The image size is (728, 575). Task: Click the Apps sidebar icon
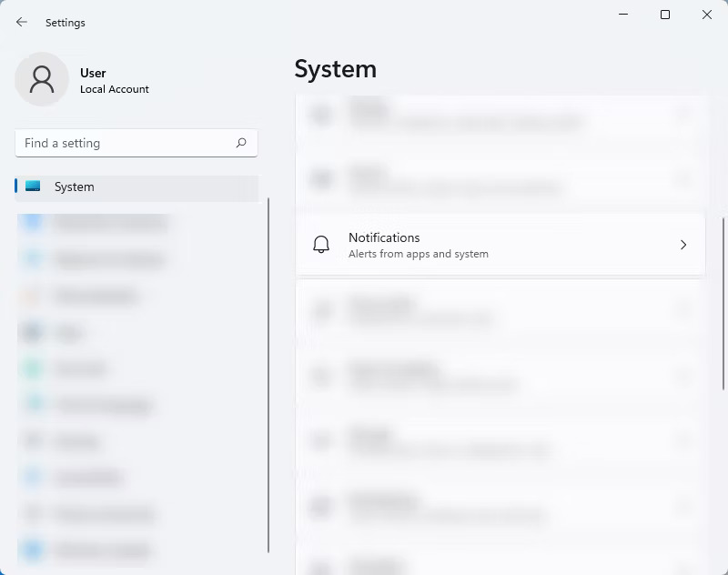[32, 332]
